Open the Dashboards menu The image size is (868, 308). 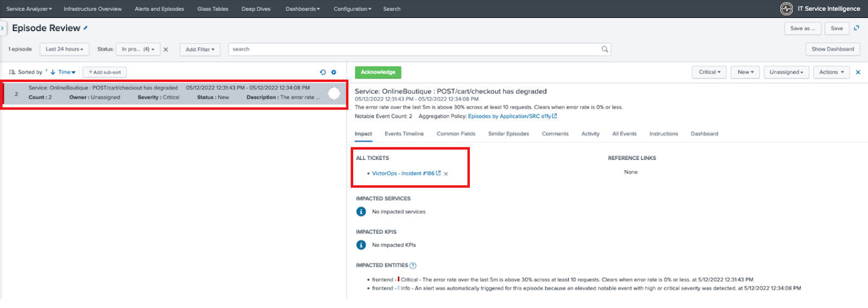(x=303, y=9)
